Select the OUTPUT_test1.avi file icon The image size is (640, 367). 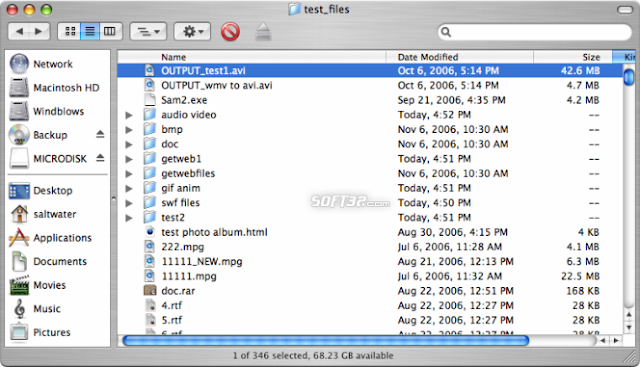pyautogui.click(x=150, y=71)
